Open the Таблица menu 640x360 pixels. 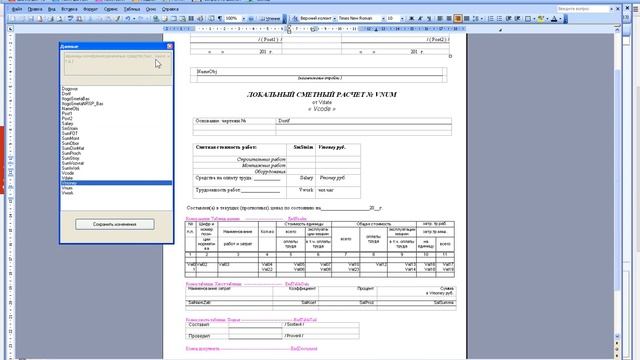coord(132,9)
